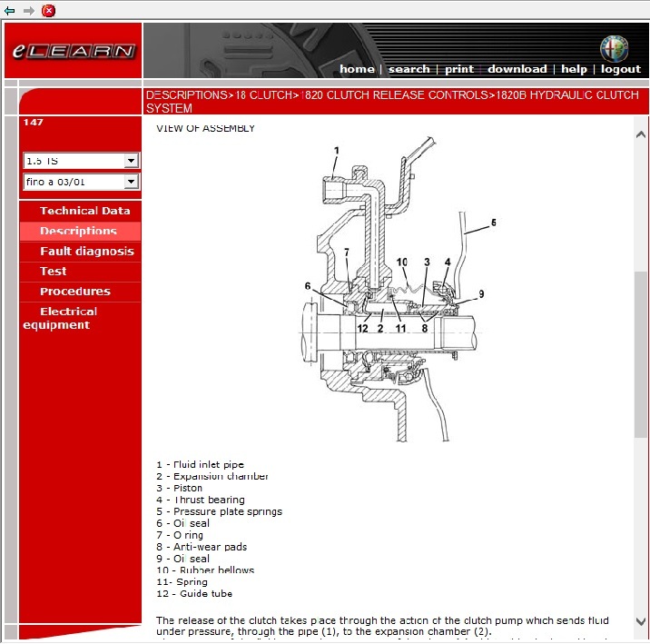Open the search link

pos(409,69)
